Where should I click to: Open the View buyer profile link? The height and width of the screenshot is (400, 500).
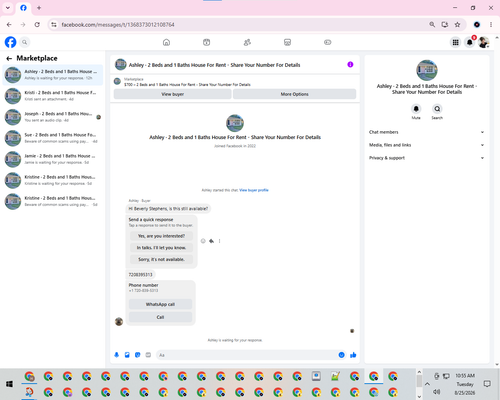[254, 190]
